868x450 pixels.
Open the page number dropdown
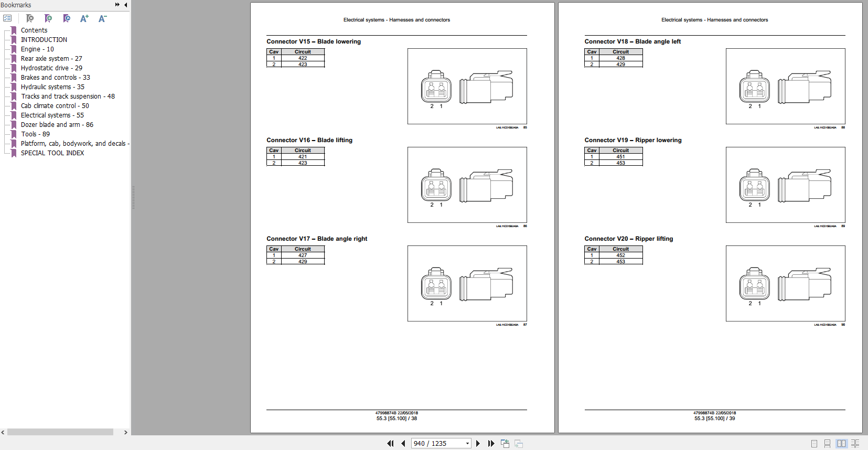point(467,444)
